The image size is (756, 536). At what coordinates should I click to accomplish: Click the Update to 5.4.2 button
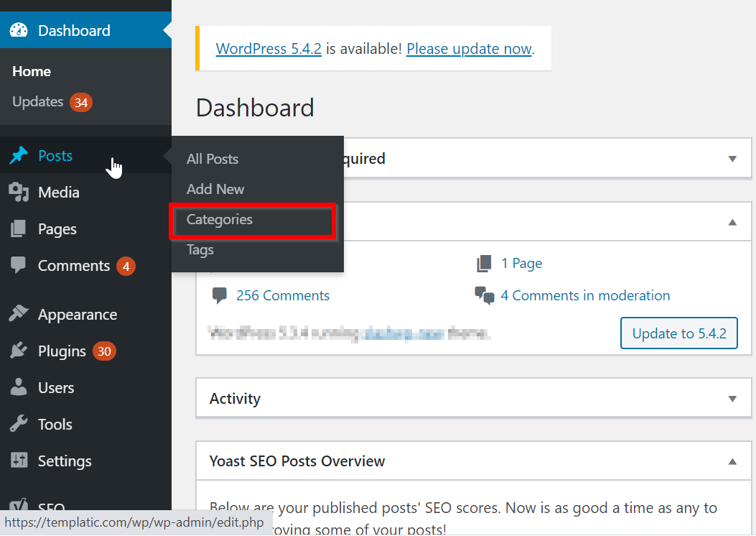679,333
